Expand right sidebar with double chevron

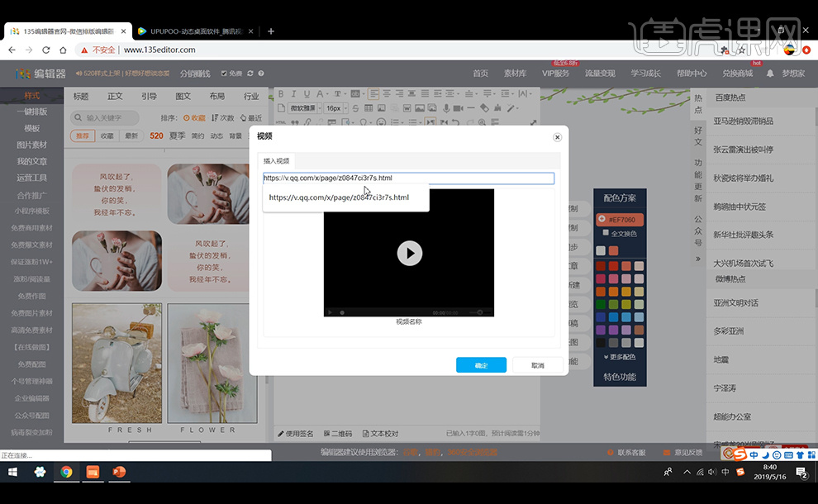tap(698, 259)
